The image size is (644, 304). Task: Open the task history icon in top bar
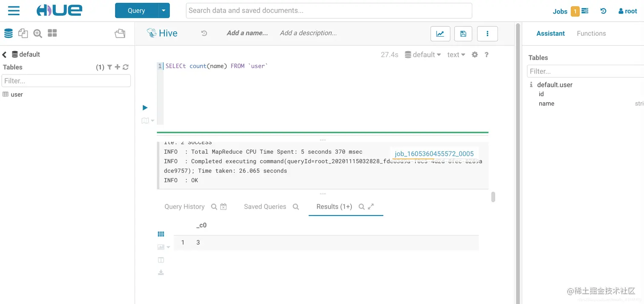point(603,11)
